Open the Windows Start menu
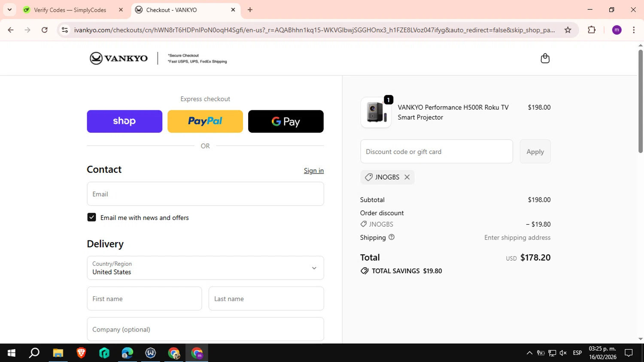Image resolution: width=644 pixels, height=362 pixels. click(x=12, y=353)
